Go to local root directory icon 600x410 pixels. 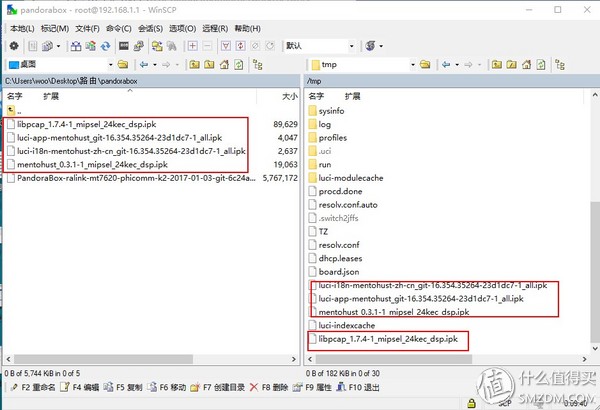coord(209,65)
